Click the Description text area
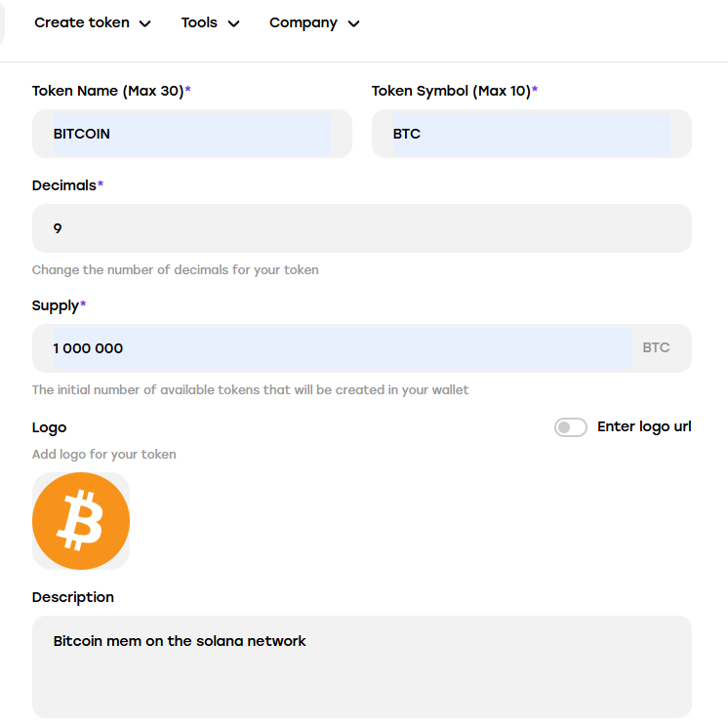 362,666
